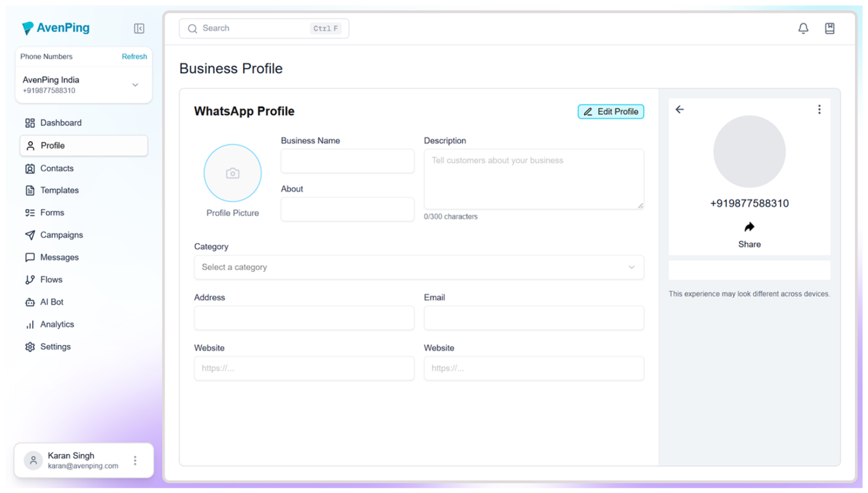Open the notifications bell

803,29
